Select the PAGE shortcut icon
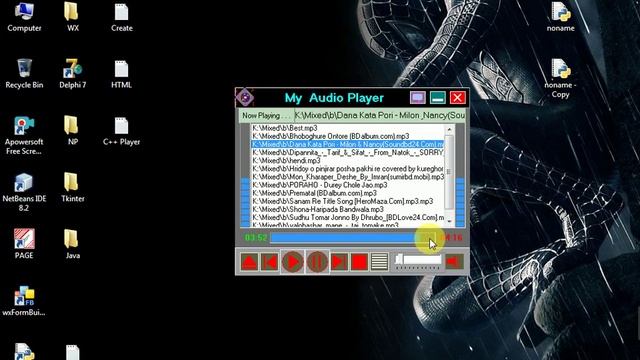 24,244
